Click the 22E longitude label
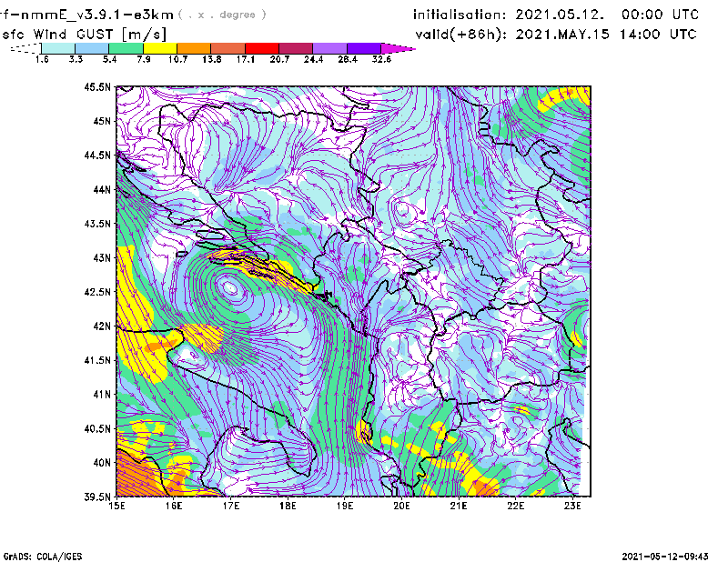 [516, 506]
